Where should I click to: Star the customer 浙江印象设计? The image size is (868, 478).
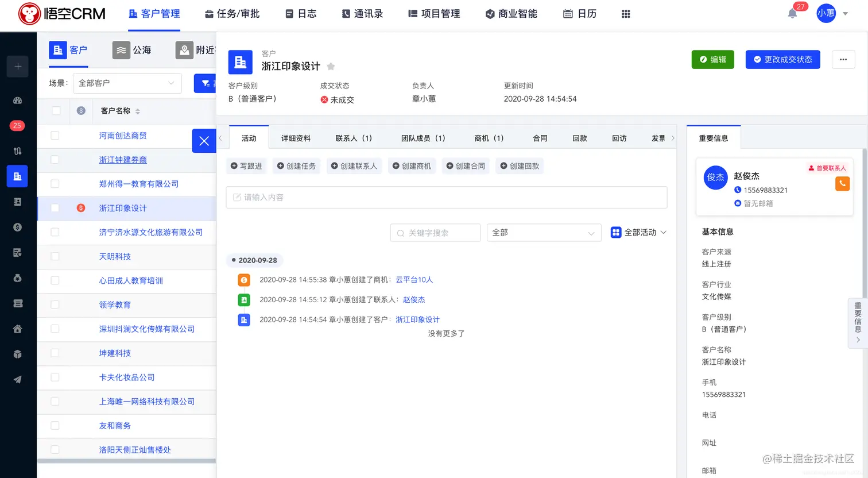(331, 66)
